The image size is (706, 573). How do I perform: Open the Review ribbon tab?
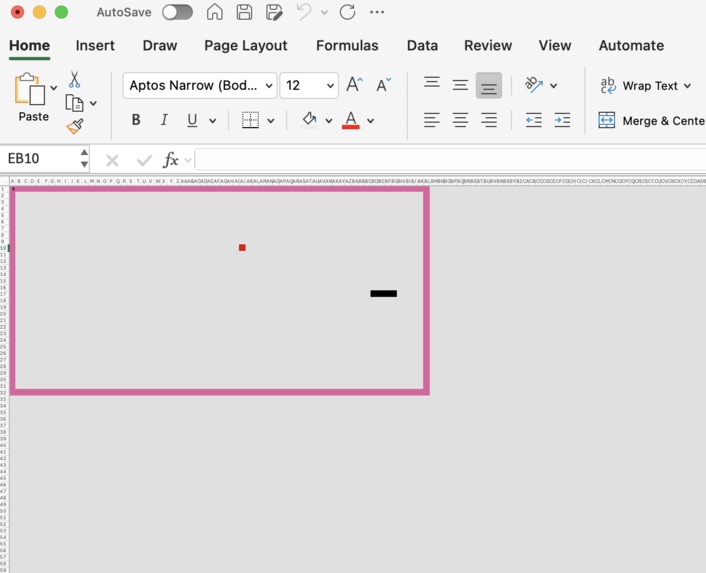point(488,45)
